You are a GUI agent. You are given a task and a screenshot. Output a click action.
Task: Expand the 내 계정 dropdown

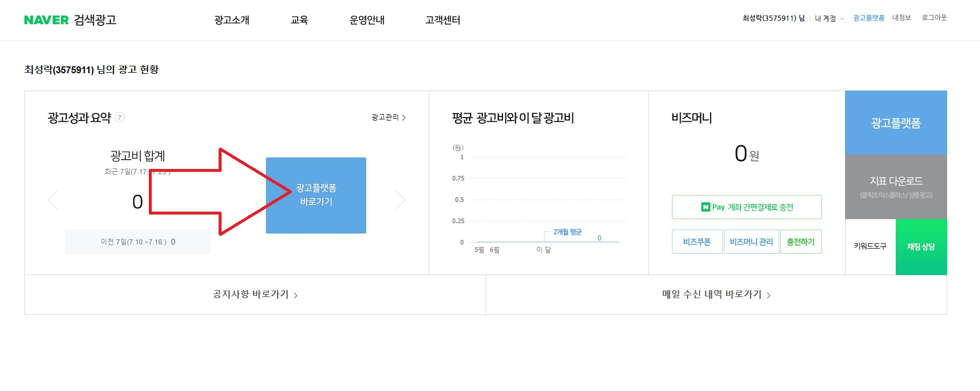(829, 18)
